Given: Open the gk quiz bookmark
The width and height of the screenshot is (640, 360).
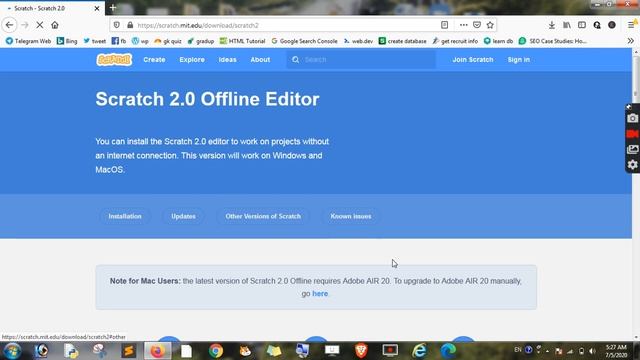Looking at the screenshot, I should [x=168, y=41].
